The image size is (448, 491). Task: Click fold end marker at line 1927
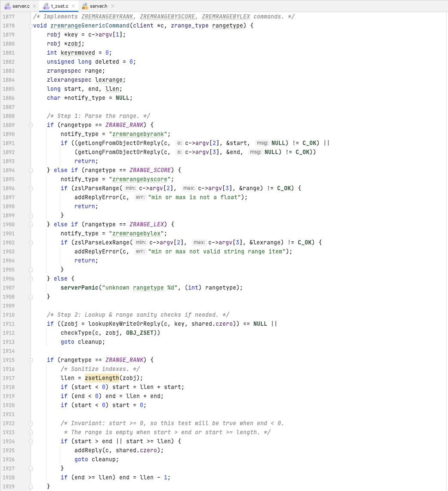click(x=31, y=469)
